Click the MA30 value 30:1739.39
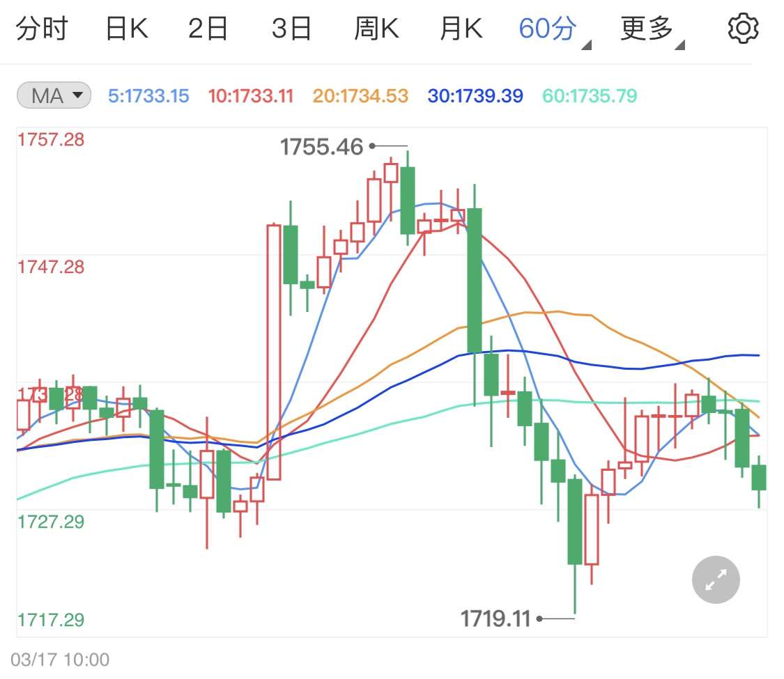Image resolution: width=784 pixels, height=679 pixels. click(475, 95)
